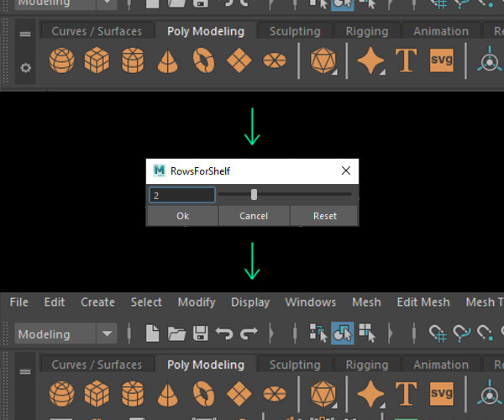Open the Edit Mesh menu

pyautogui.click(x=423, y=302)
